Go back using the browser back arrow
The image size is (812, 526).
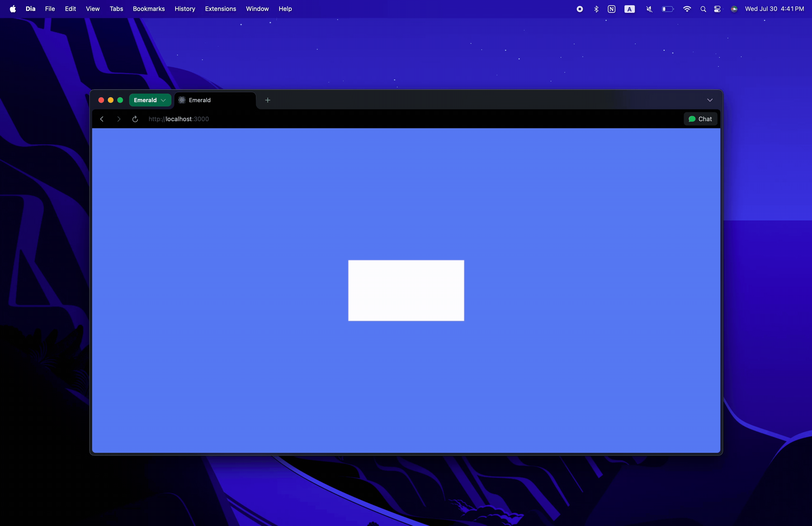(102, 119)
